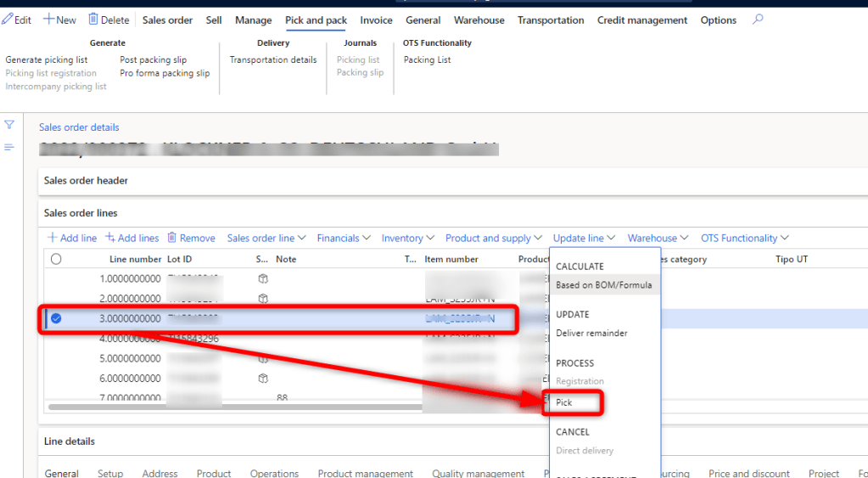Click the Add line plus icon
The height and width of the screenshot is (478, 868).
(x=52, y=238)
